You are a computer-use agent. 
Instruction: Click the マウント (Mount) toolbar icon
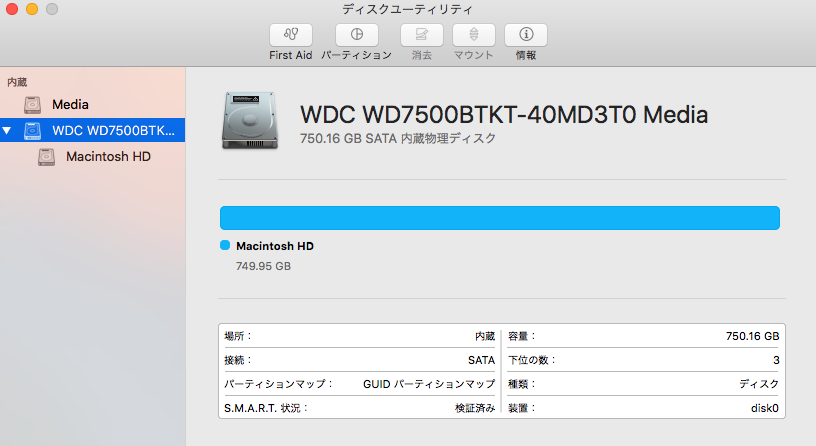474,35
